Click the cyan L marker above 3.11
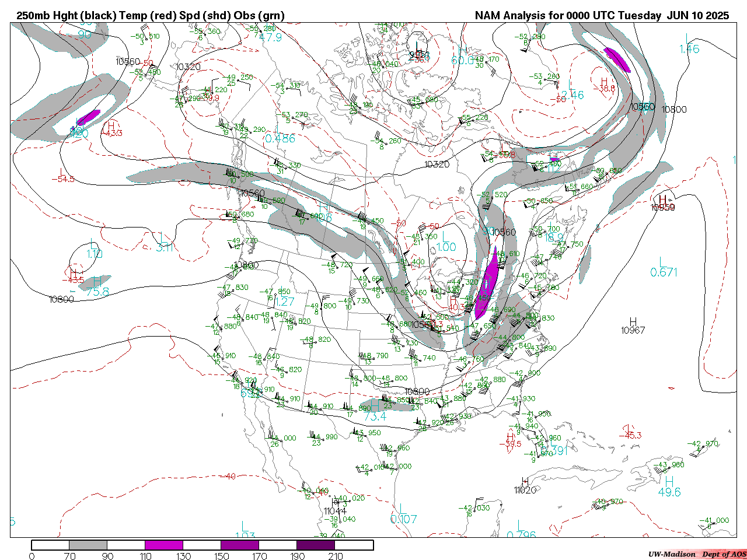This screenshot has width=747, height=560. tap(162, 237)
